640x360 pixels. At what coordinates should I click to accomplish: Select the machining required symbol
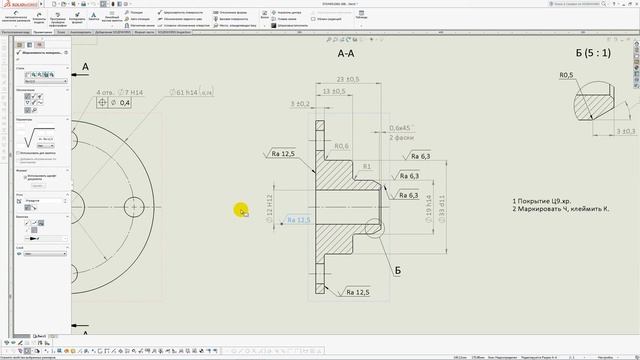point(34,97)
